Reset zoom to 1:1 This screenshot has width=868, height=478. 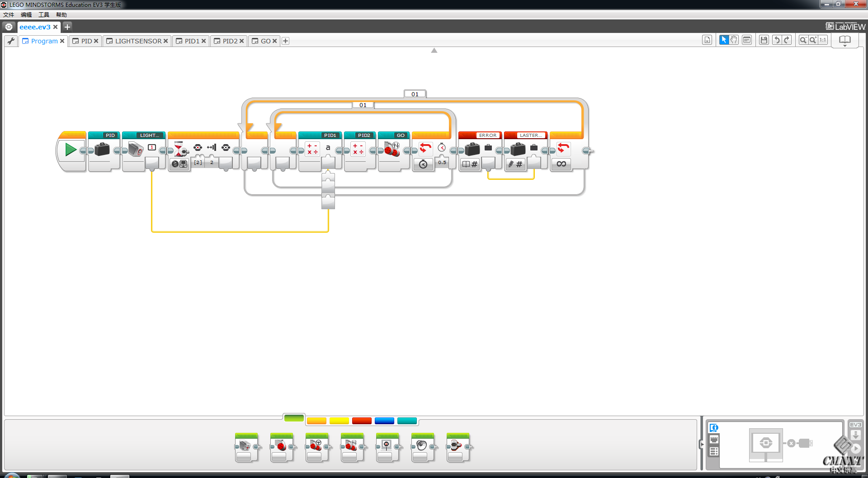point(823,40)
